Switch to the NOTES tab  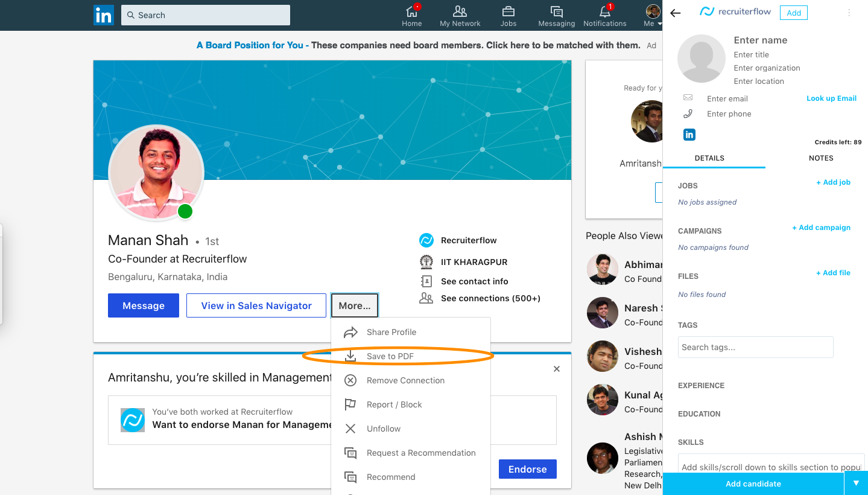tap(820, 158)
